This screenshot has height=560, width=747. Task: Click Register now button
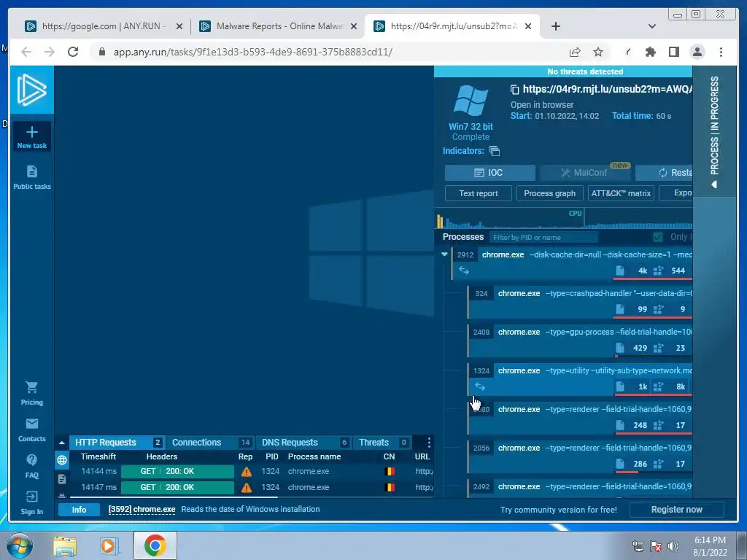(x=676, y=510)
